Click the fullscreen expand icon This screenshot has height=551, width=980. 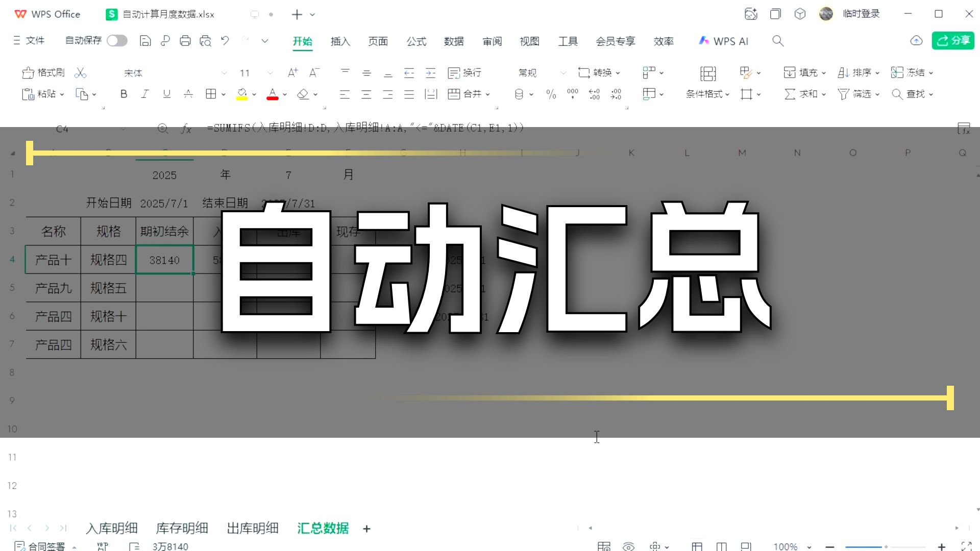(966, 547)
